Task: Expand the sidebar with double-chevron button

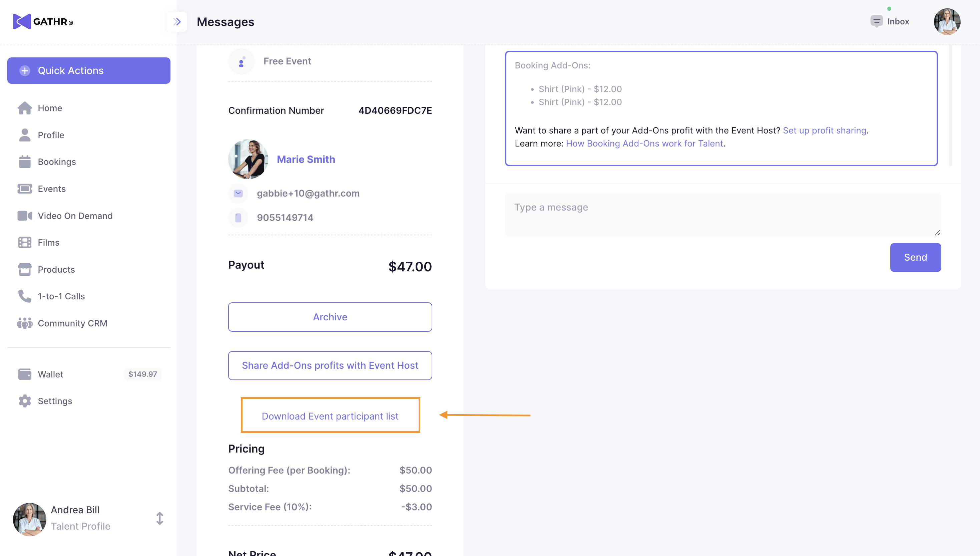Action: [x=177, y=22]
